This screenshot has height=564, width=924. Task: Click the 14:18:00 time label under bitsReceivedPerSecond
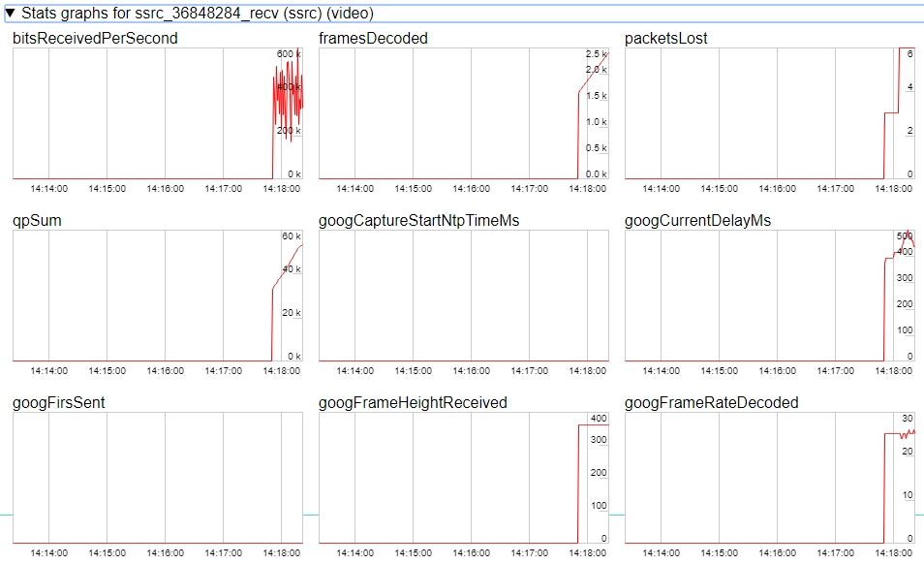[282, 189]
